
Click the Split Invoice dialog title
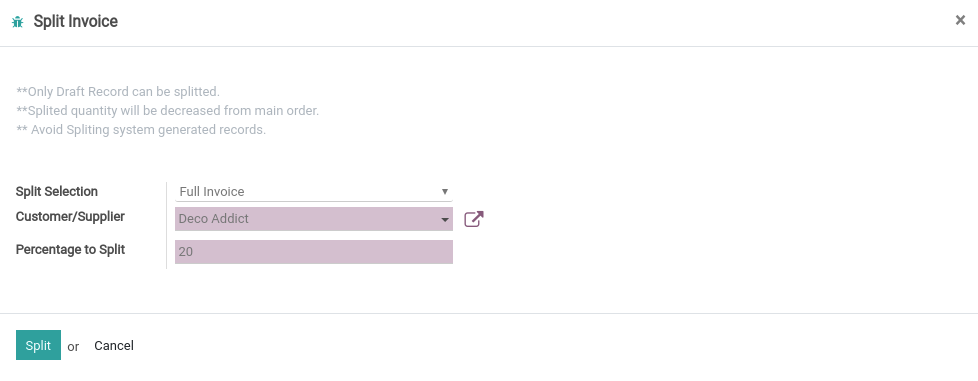click(x=75, y=21)
